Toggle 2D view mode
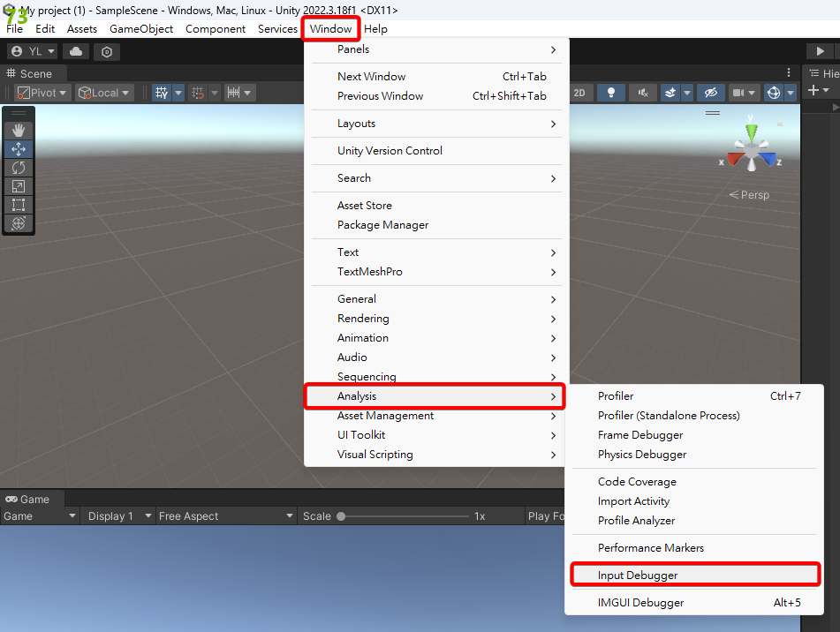Image resolution: width=840 pixels, height=632 pixels. coord(579,93)
